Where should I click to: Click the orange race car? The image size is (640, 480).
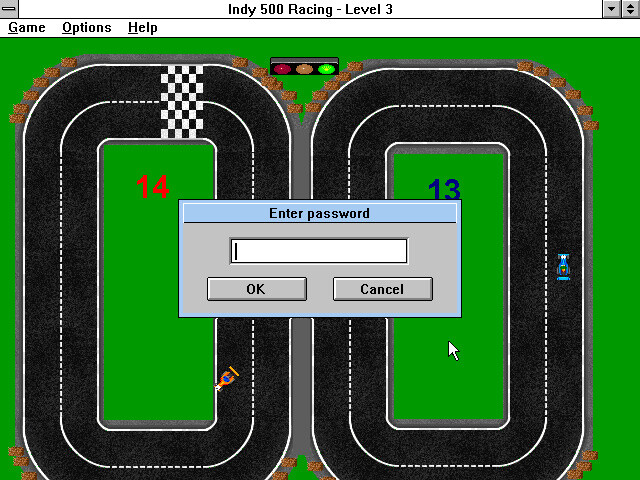(x=226, y=379)
